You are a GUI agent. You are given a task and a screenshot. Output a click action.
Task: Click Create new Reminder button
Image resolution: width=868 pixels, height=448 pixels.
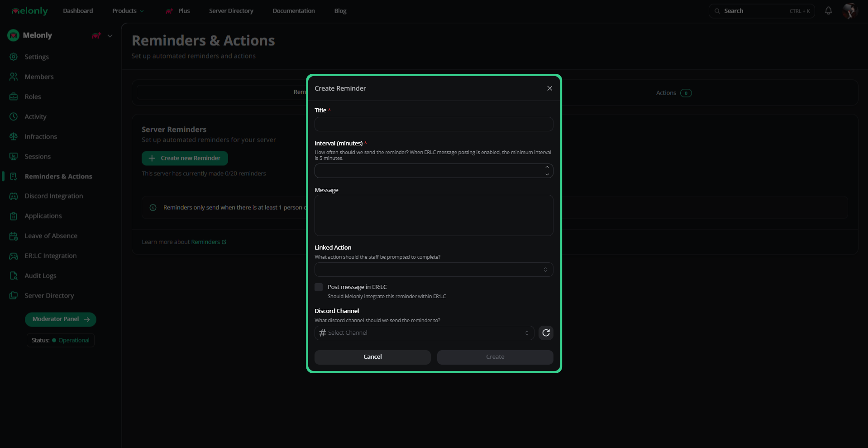tap(185, 158)
